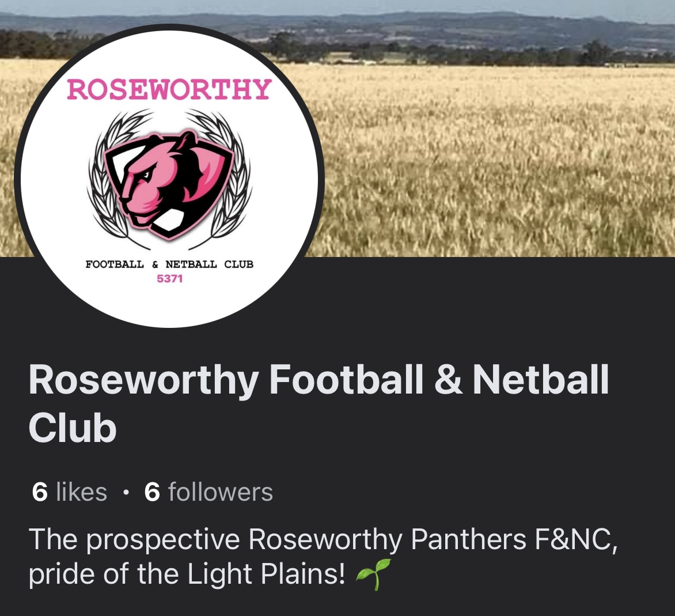Click the word Club in page title

pyautogui.click(x=73, y=428)
